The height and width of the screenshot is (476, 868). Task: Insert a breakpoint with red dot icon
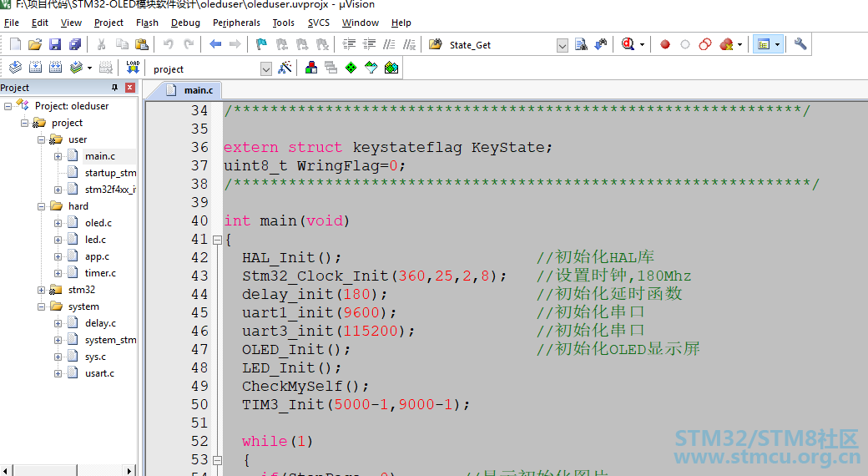[x=665, y=44]
